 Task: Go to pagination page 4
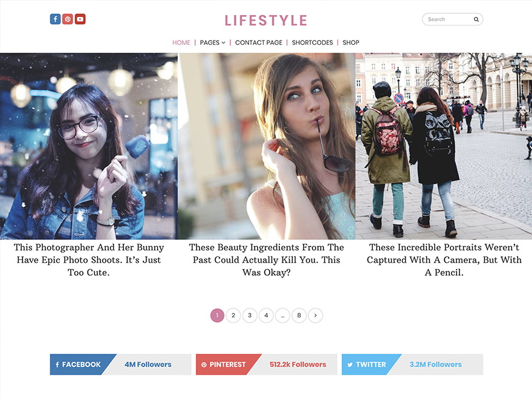click(267, 315)
